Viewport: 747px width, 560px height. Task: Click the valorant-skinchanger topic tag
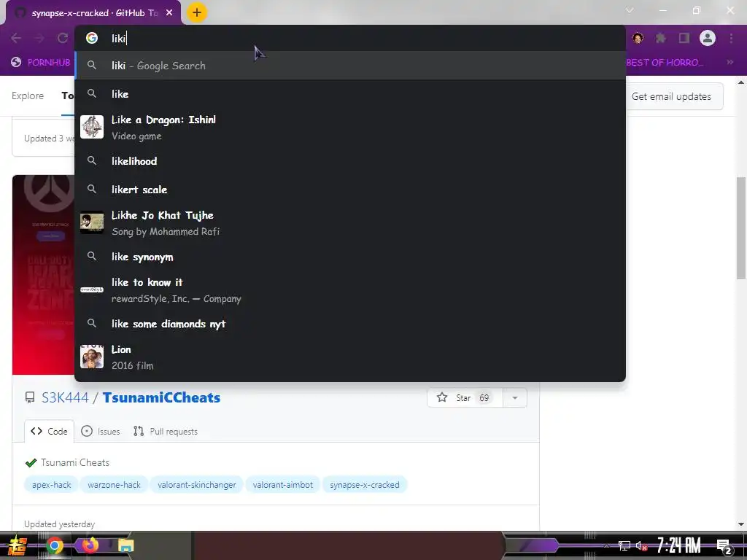click(197, 485)
